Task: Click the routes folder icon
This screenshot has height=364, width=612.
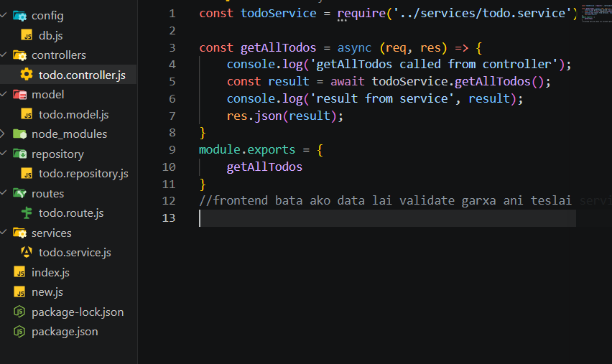Action: pyautogui.click(x=19, y=193)
